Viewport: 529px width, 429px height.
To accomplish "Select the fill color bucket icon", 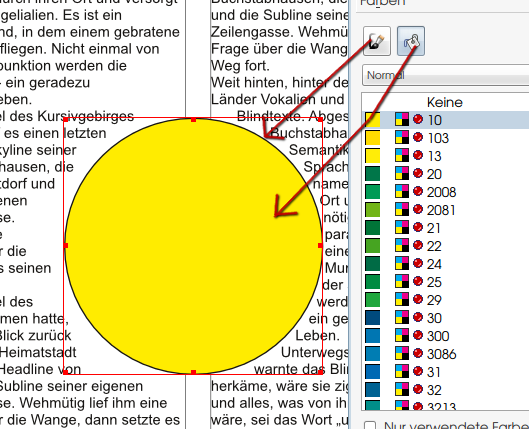I will [411, 41].
